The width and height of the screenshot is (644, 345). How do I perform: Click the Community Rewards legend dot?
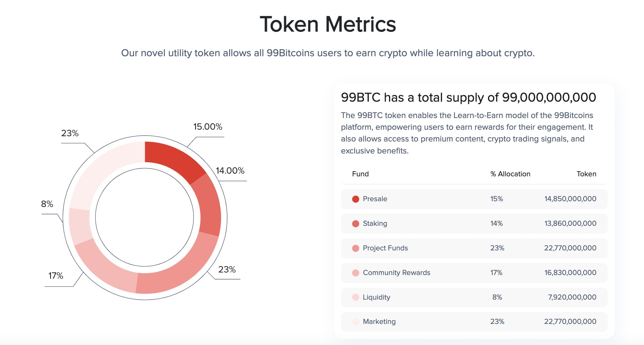click(x=356, y=273)
